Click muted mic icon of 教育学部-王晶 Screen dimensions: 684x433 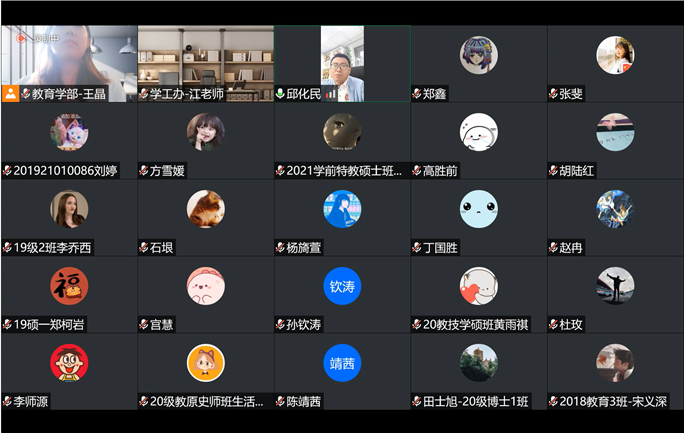(26, 94)
